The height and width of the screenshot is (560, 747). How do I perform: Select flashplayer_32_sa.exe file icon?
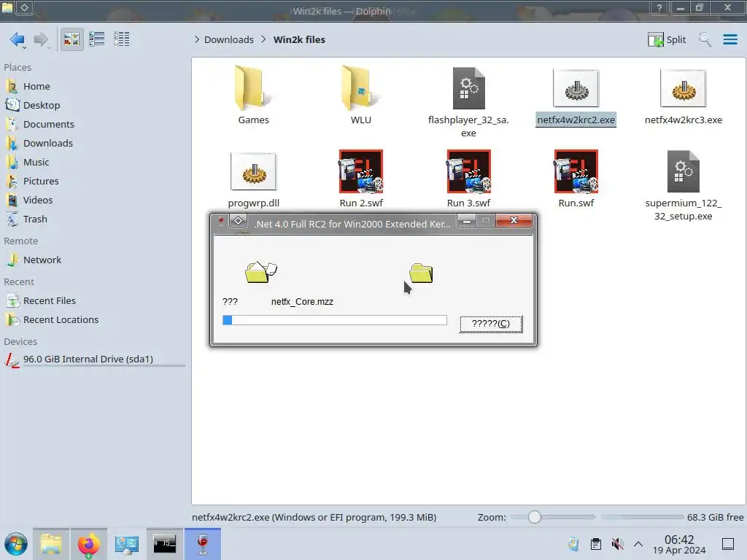click(x=469, y=88)
